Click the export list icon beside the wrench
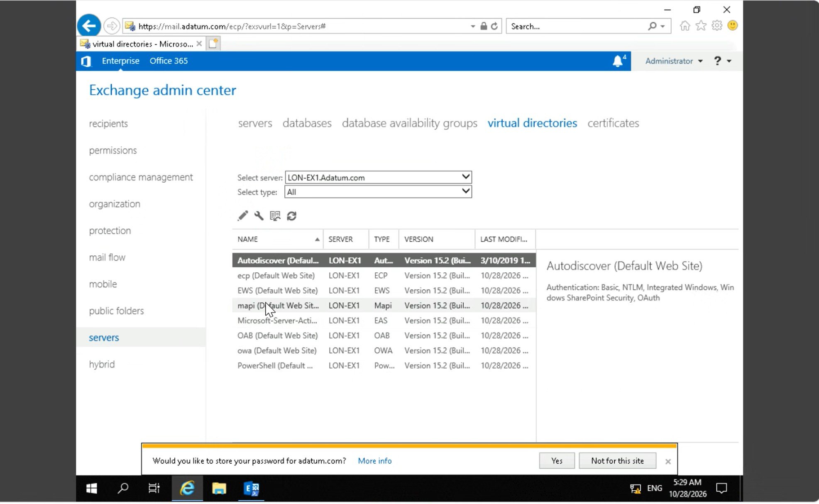This screenshot has height=504, width=819. 275,216
